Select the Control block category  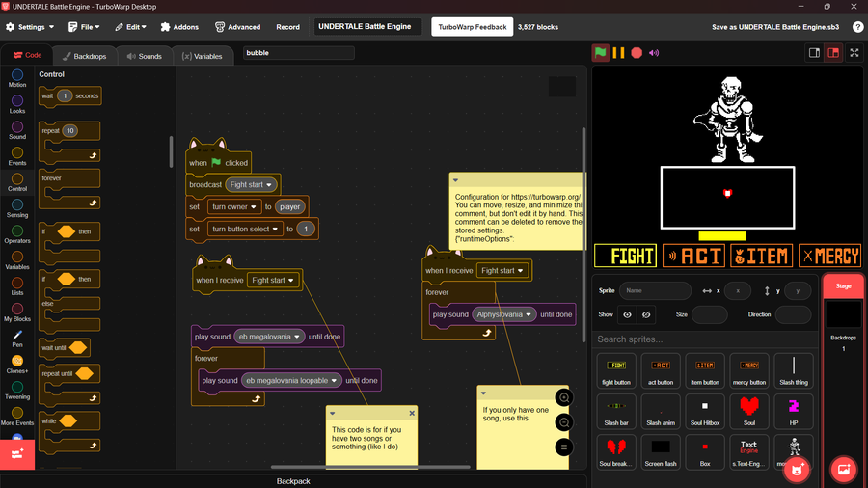coord(17,182)
